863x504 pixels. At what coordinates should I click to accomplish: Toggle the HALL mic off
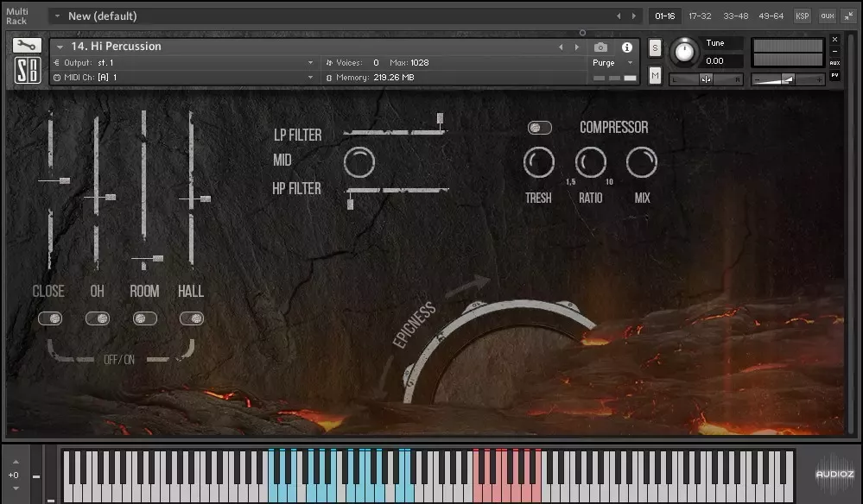(192, 318)
